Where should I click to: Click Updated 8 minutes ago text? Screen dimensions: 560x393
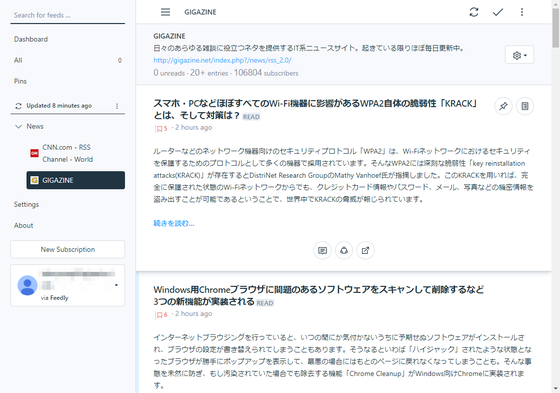59,106
